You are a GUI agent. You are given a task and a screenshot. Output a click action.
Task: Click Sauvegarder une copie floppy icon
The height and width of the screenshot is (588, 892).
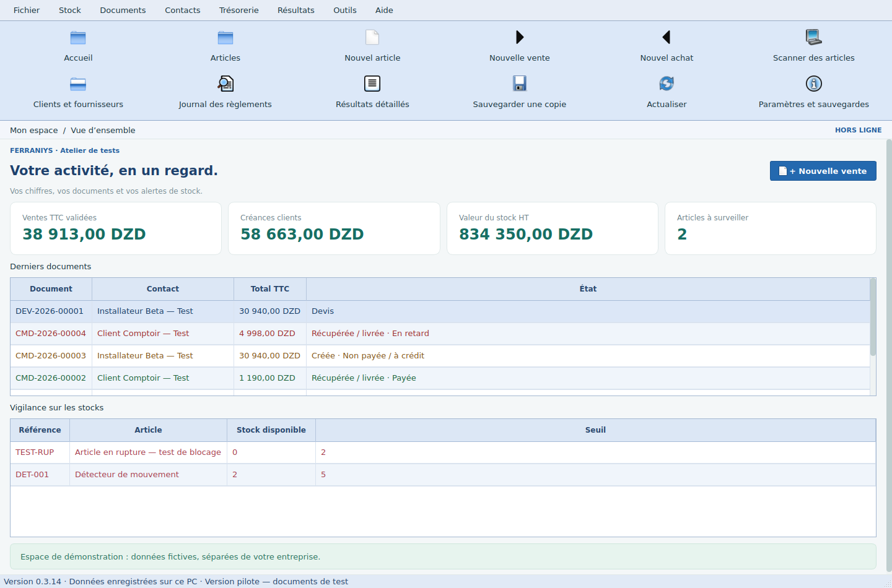click(520, 84)
